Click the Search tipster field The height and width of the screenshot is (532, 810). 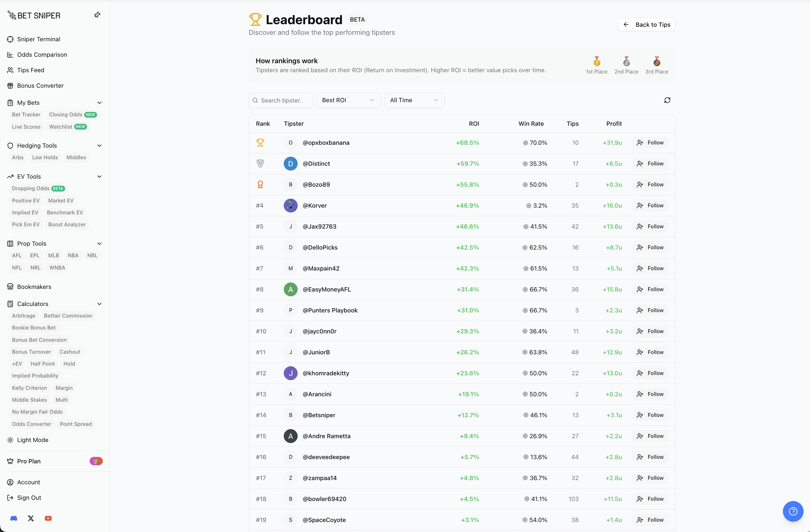[x=281, y=100]
